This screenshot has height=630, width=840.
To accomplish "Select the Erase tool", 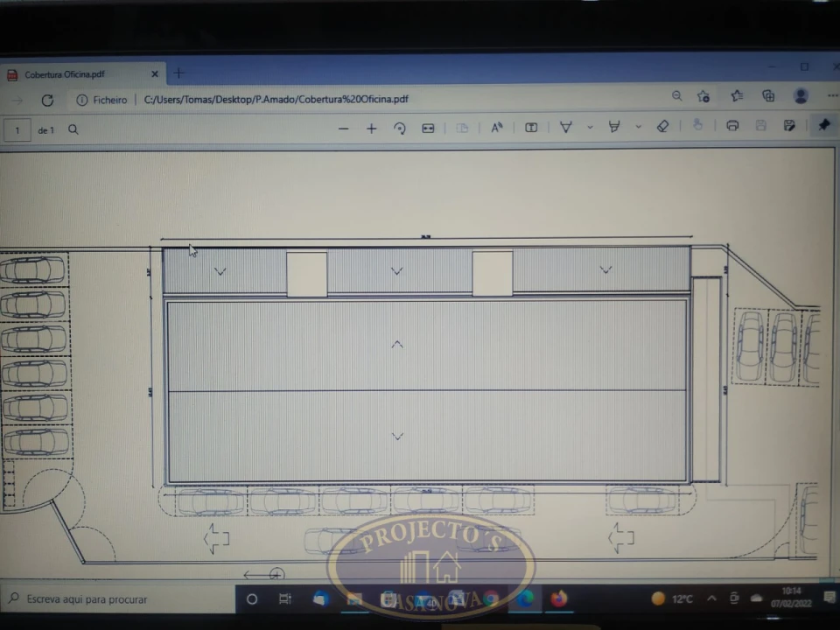I will 662,127.
